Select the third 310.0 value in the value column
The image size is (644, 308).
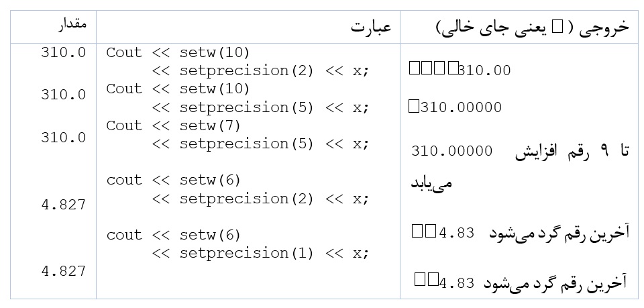pyautogui.click(x=63, y=138)
